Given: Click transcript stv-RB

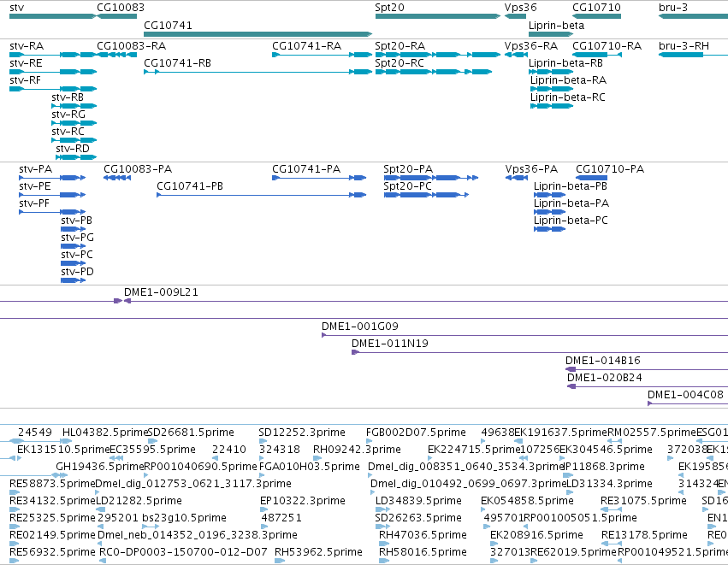Looking at the screenshot, I should 74,106.
